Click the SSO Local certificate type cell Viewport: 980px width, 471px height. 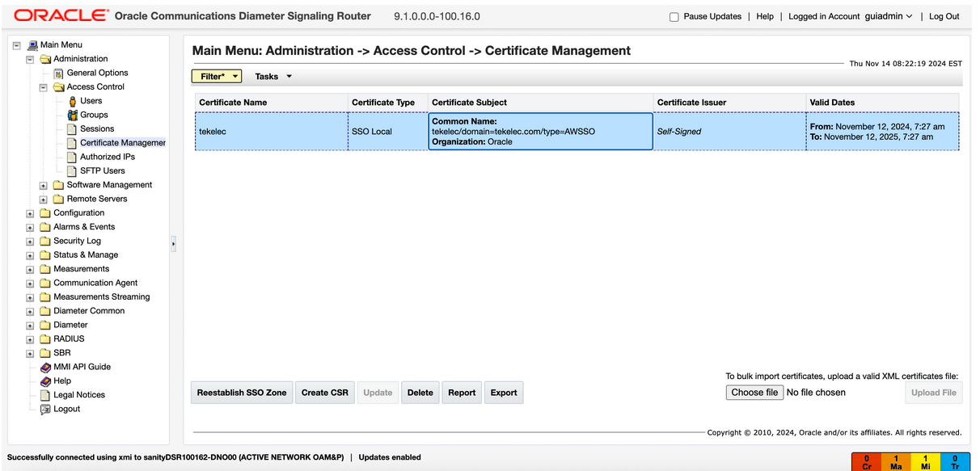[x=387, y=131]
